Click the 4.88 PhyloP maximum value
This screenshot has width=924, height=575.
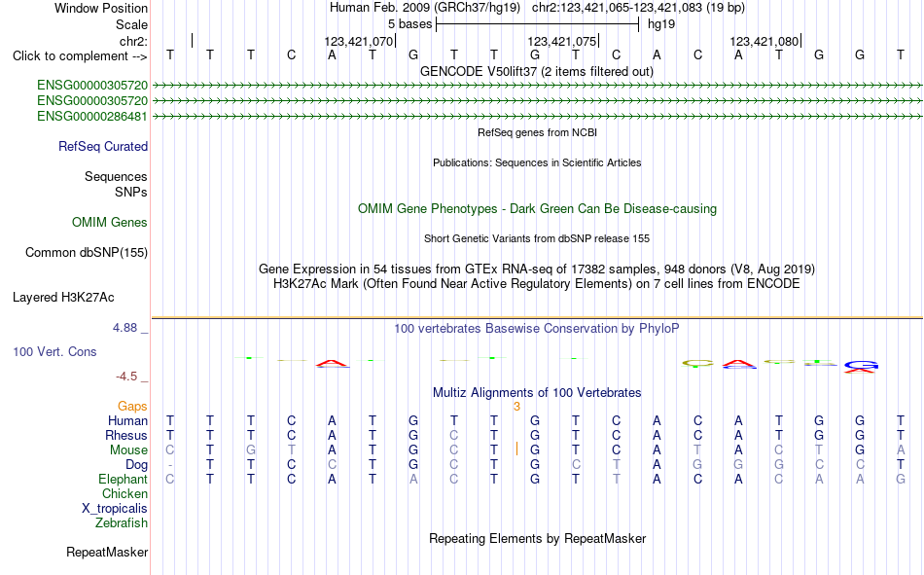[125, 328]
